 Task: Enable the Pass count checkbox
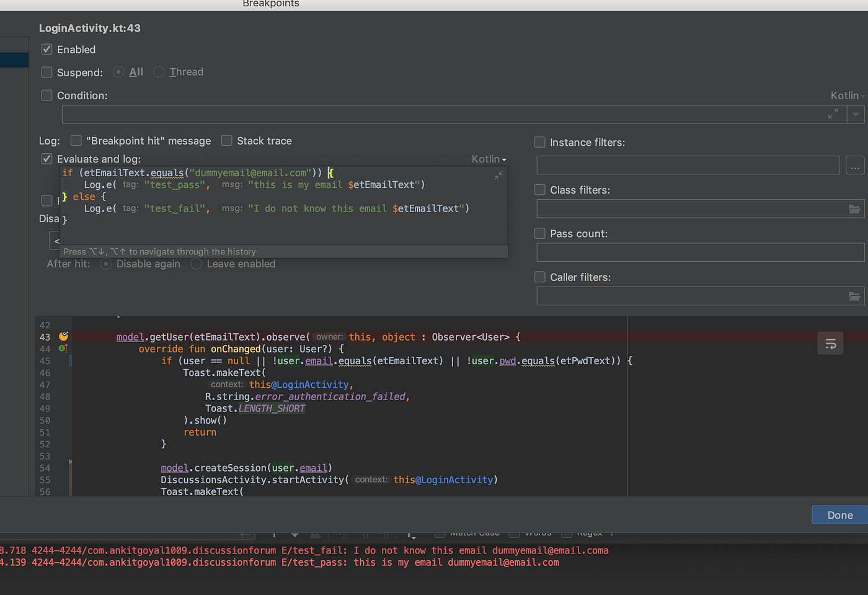click(540, 233)
